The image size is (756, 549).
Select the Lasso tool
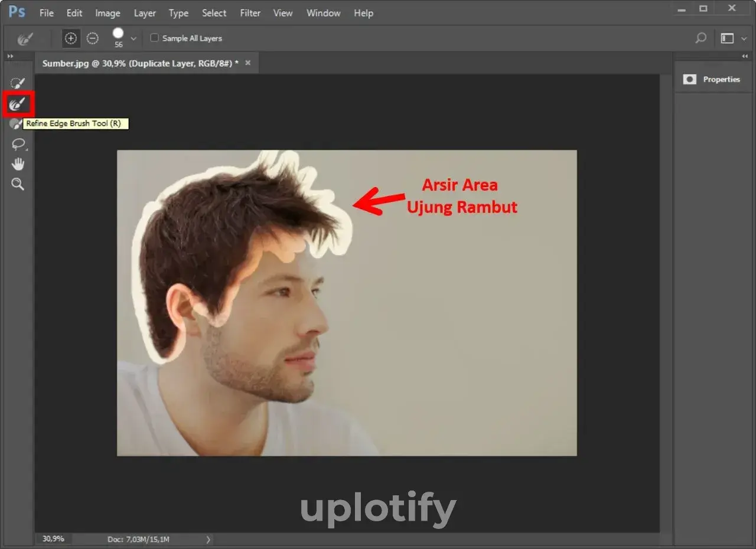coord(19,145)
